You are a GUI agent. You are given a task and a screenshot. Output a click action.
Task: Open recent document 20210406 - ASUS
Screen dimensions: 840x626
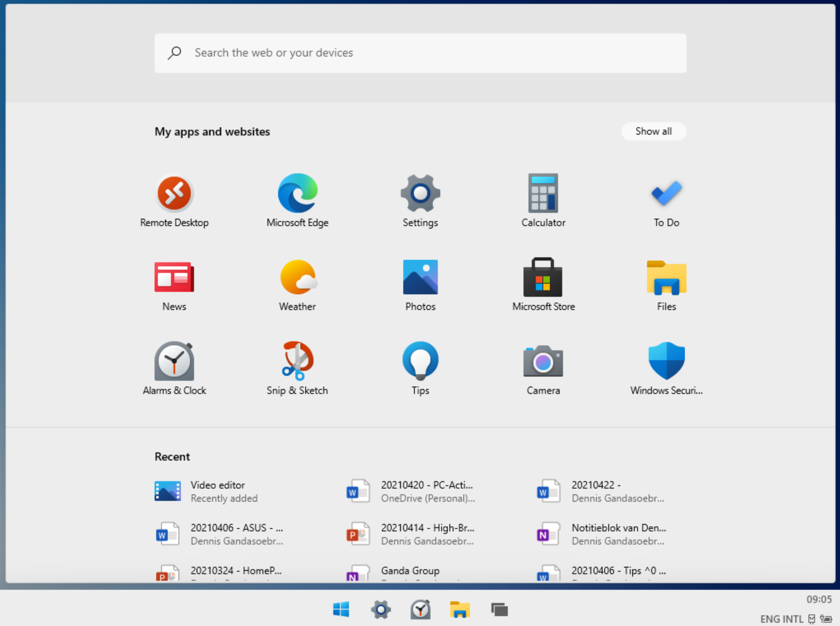pyautogui.click(x=220, y=534)
